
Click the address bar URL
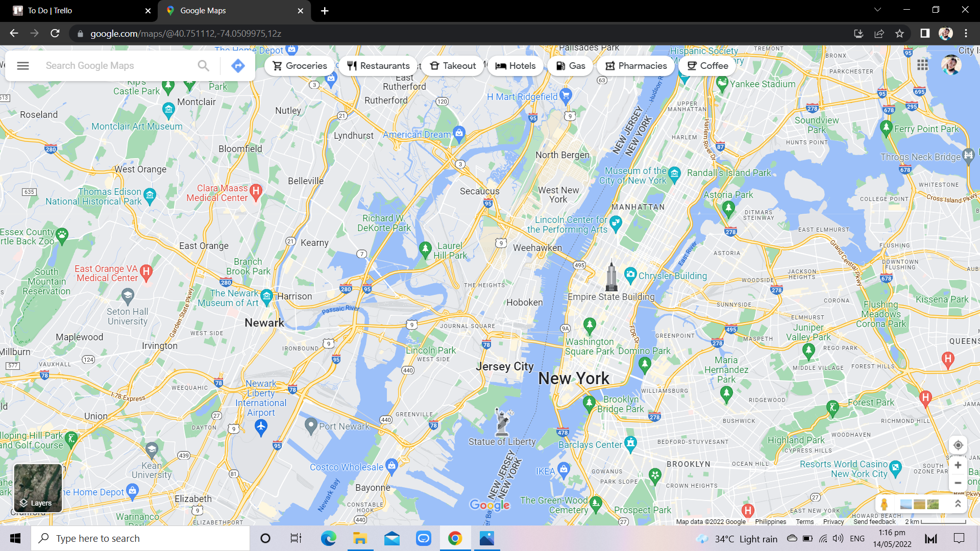click(186, 34)
